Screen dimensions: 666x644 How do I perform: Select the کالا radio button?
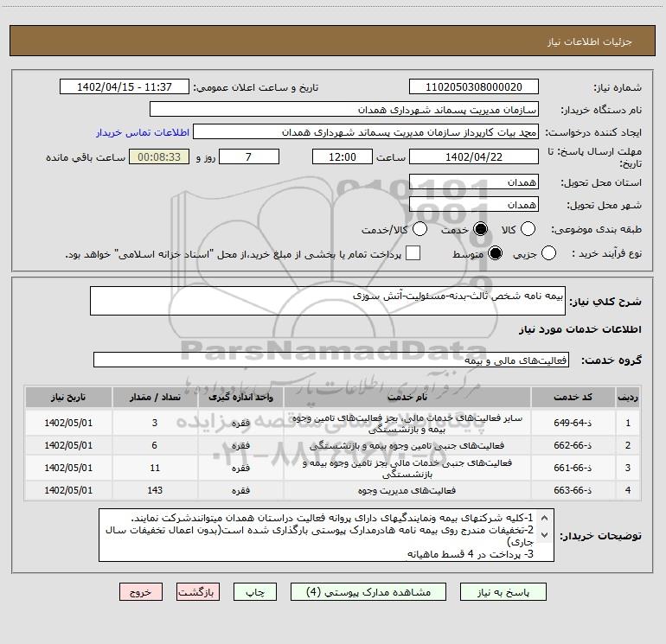pos(528,229)
